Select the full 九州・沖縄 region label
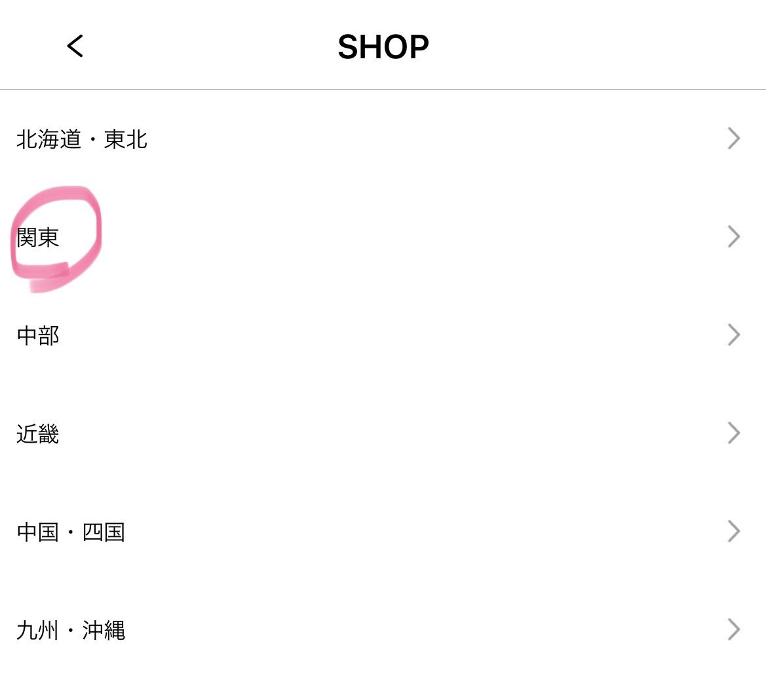The width and height of the screenshot is (766, 700). click(x=71, y=630)
